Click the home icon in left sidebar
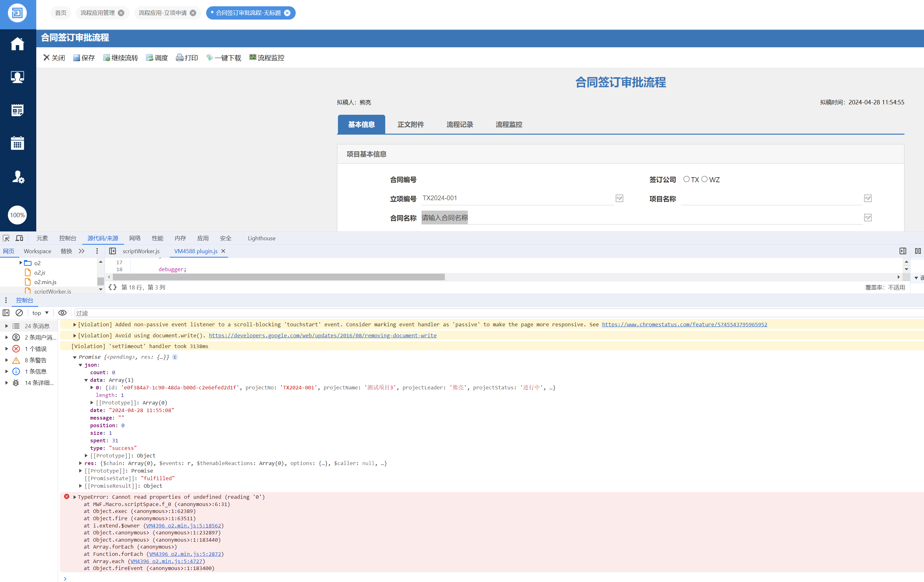Image resolution: width=924 pixels, height=582 pixels. pos(17,44)
